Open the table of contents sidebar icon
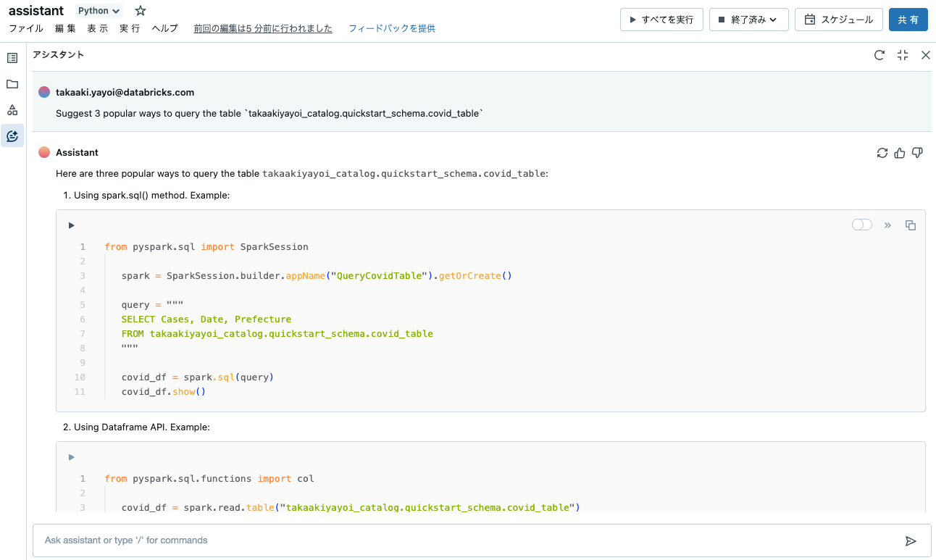936x560 pixels. (x=12, y=57)
